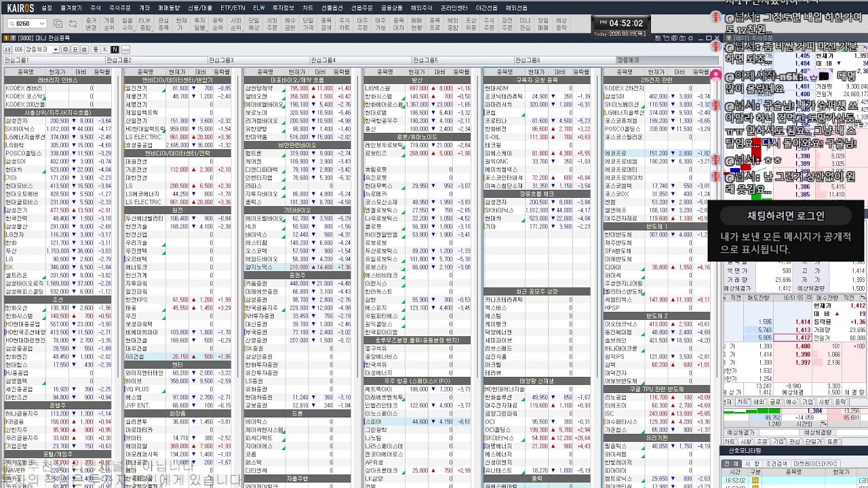Open the 해외주식 menu
The image size is (868, 488).
[x=421, y=7]
